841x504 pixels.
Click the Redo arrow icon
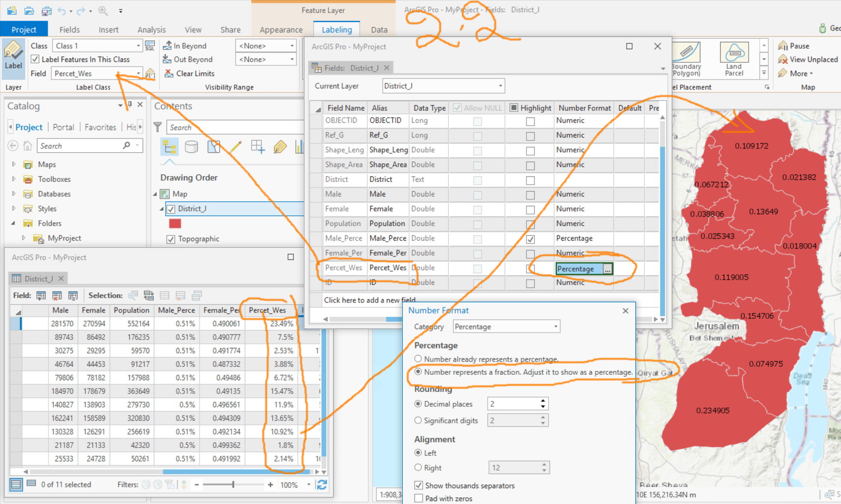pyautogui.click(x=81, y=10)
